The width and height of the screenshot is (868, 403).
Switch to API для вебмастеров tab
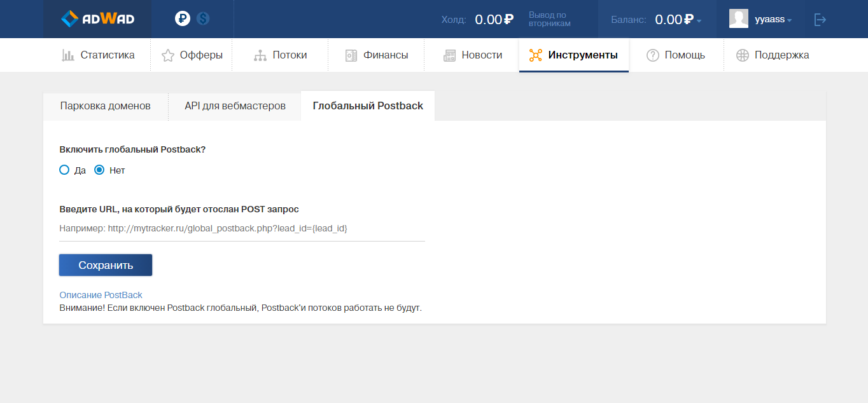click(235, 106)
